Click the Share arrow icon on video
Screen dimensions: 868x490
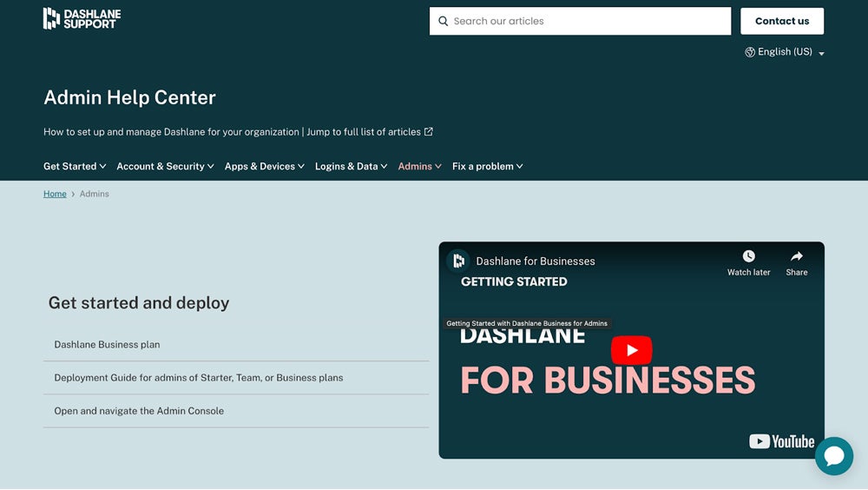point(796,256)
